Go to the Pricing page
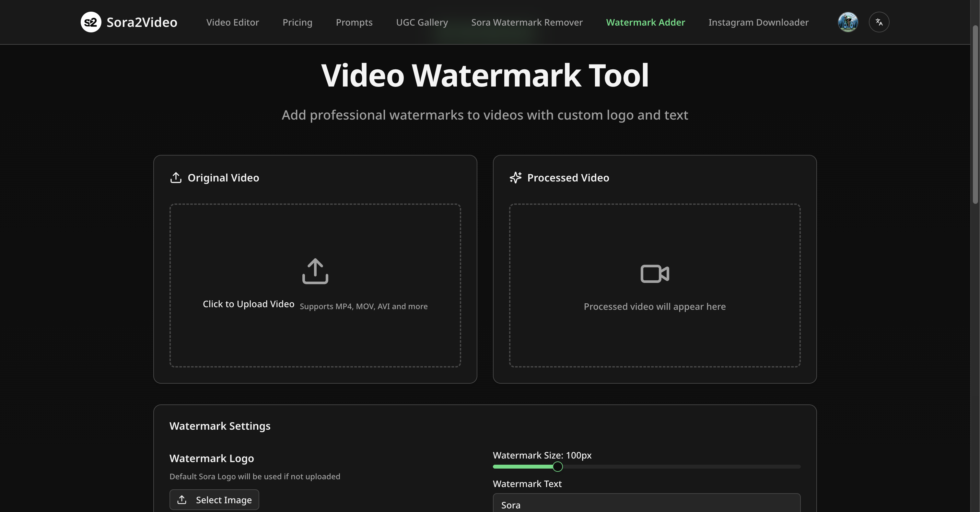Image resolution: width=980 pixels, height=512 pixels. 297,22
